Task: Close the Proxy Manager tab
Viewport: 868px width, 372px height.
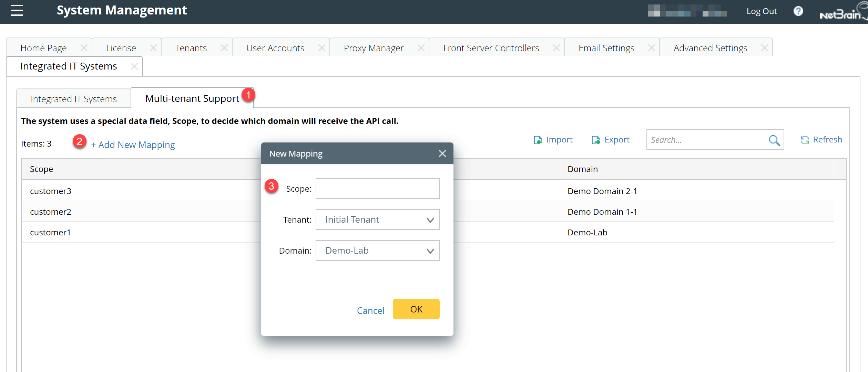Action: (x=421, y=48)
